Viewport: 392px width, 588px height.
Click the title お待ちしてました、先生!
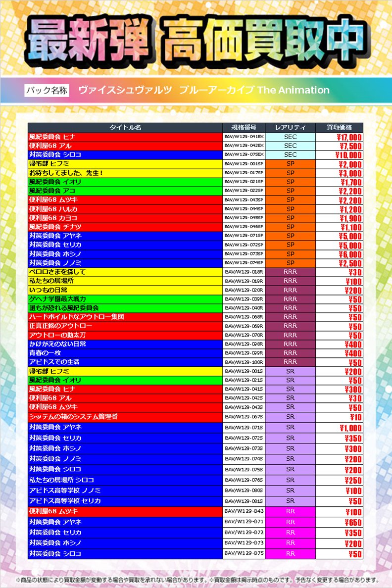tap(66, 173)
